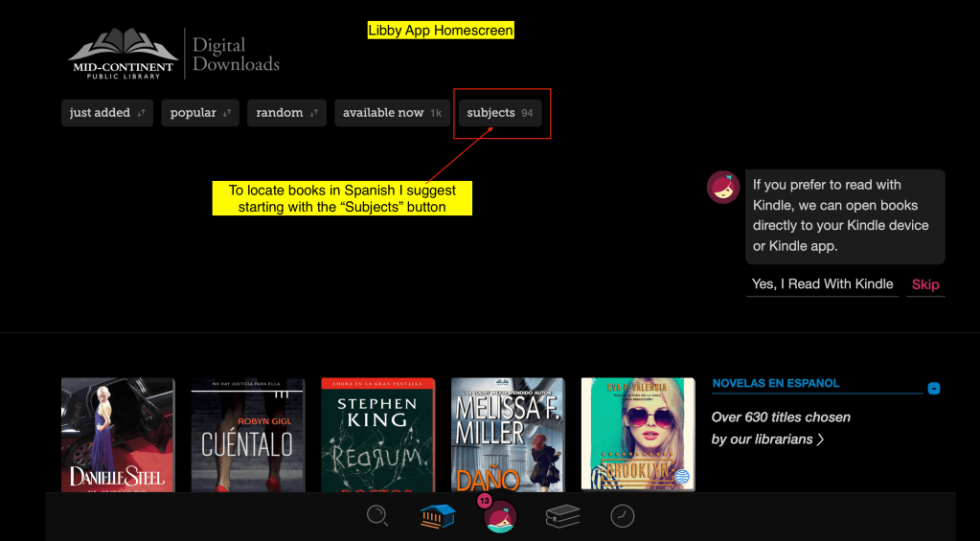
Task: Sort by popular
Action: (x=200, y=113)
